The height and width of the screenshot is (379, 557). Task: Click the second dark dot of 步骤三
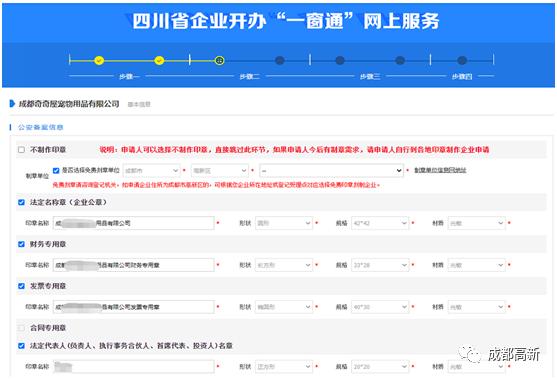tap(400, 60)
